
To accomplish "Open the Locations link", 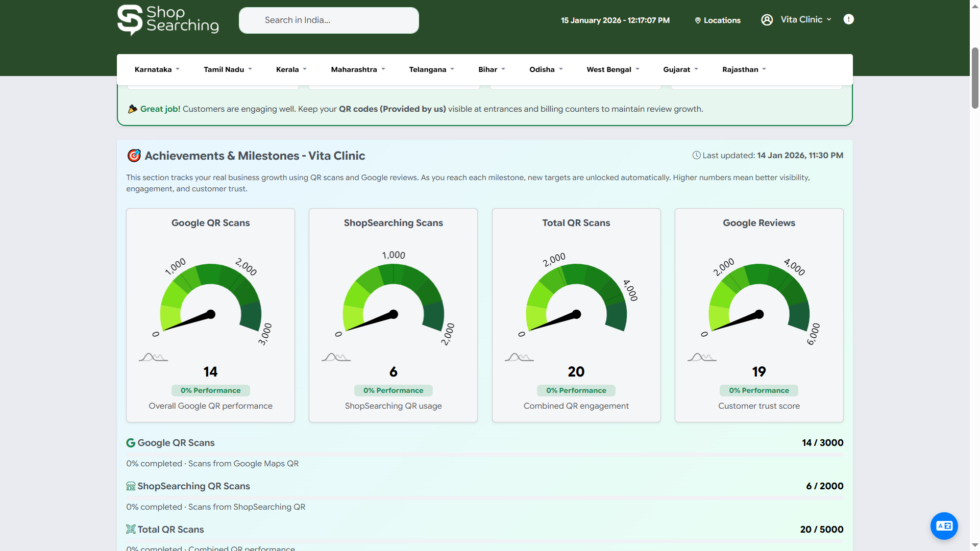I will [x=718, y=20].
